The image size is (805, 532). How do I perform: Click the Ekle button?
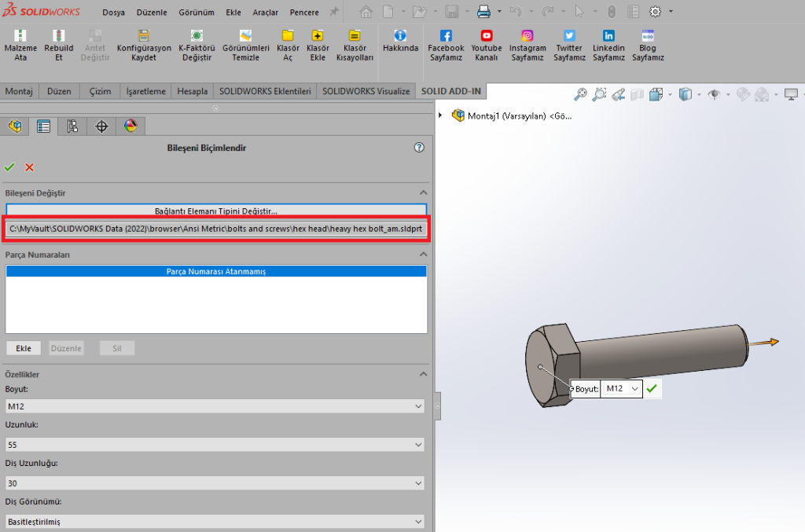tap(24, 348)
